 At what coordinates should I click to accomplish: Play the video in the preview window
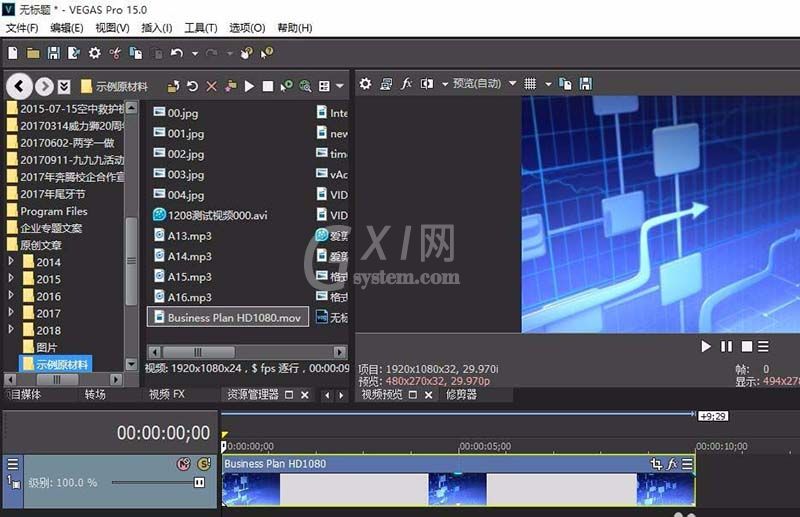[x=706, y=347]
